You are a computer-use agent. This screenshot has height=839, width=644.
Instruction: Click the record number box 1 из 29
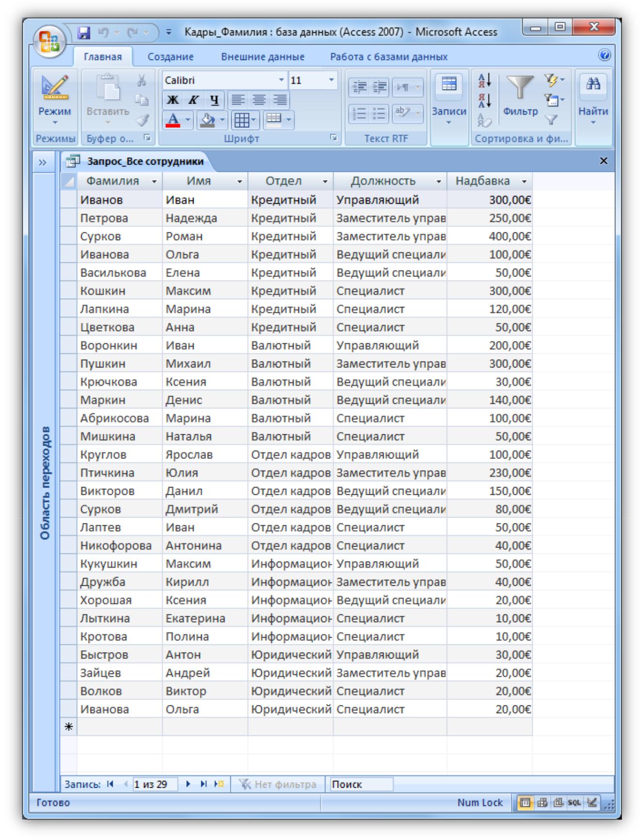coord(154,784)
